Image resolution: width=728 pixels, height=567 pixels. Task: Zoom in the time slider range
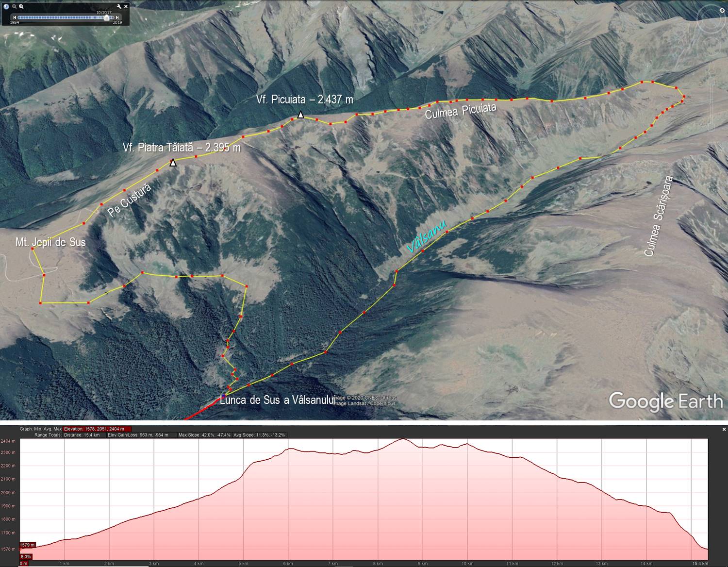tap(21, 7)
